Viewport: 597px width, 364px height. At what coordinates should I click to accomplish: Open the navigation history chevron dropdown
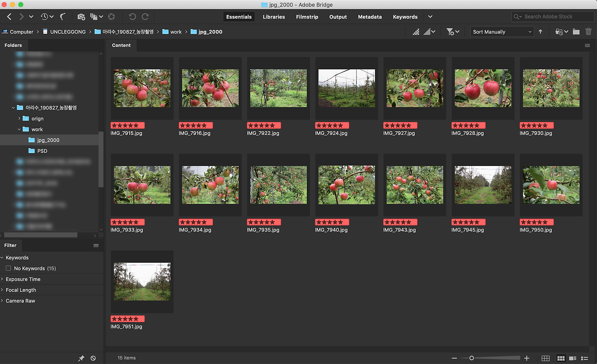pos(31,17)
